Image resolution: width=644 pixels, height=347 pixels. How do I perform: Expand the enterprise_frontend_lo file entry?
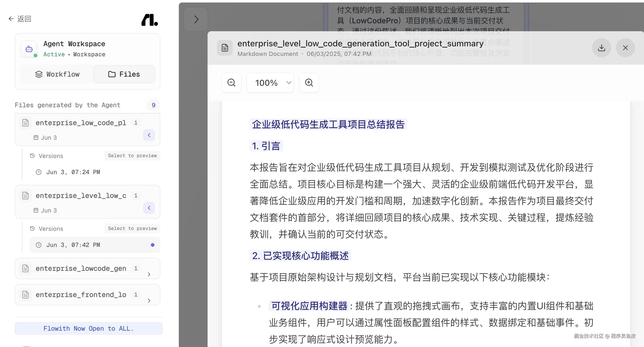(149, 300)
